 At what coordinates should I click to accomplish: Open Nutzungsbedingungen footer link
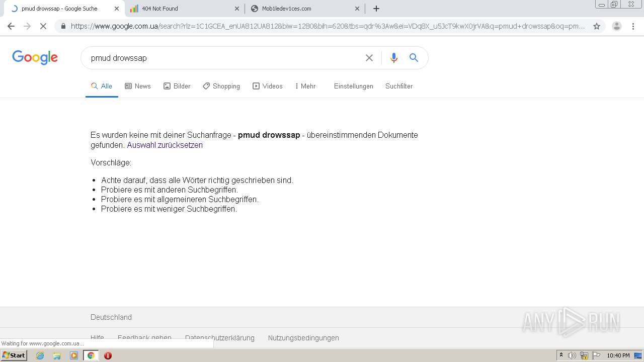303,338
